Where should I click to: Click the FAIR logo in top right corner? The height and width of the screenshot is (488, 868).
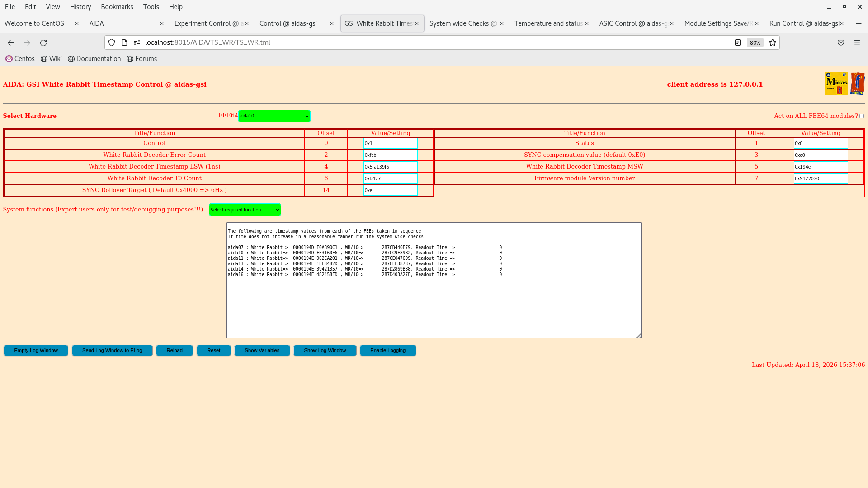(x=858, y=83)
